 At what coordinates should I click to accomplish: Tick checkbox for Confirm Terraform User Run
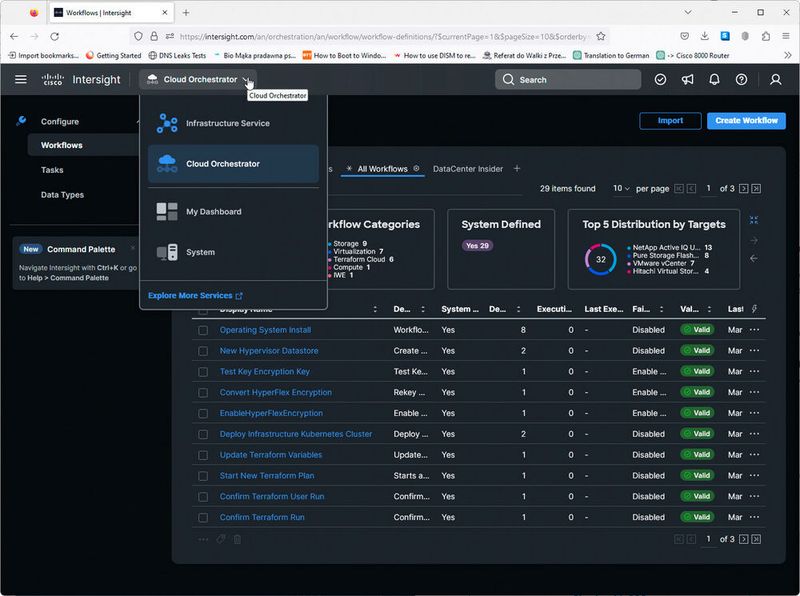click(x=203, y=496)
